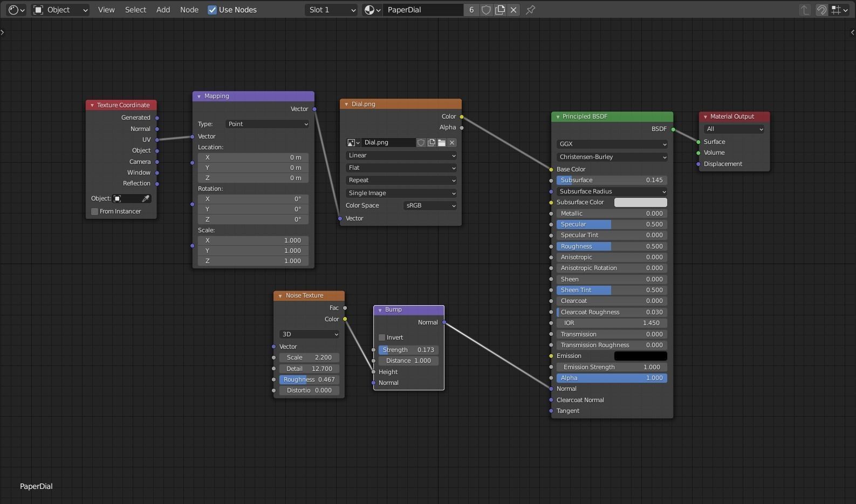
Task: Click the Noise Texture Scale field
Action: (309, 357)
